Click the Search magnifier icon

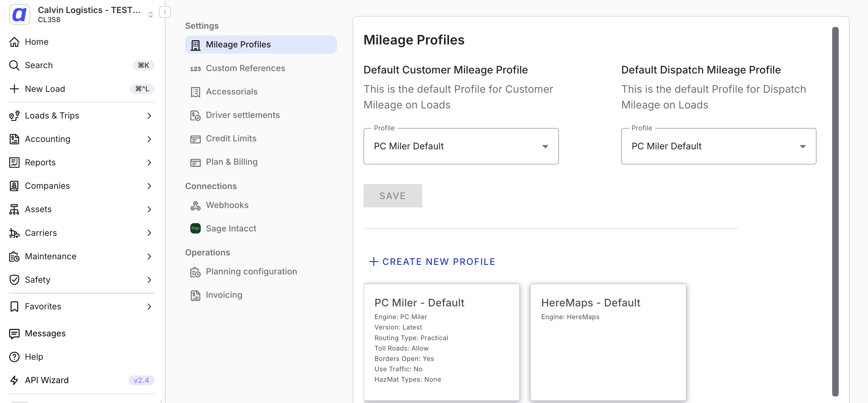[14, 65]
